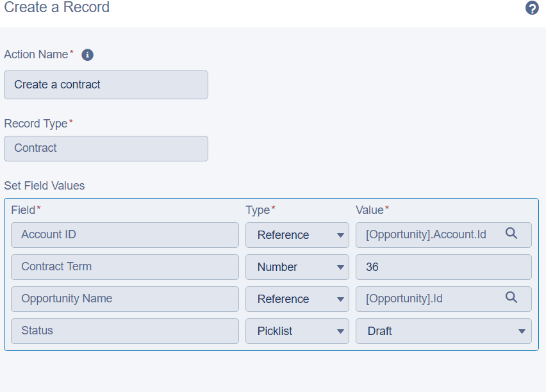Select the Account ID field box
Image resolution: width=546 pixels, height=392 pixels.
[125, 235]
